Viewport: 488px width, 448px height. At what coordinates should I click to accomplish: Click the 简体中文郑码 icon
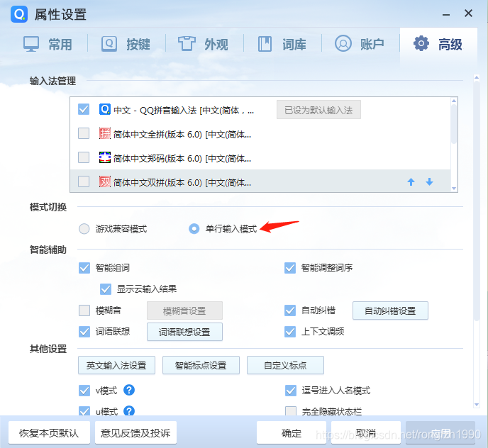104,157
